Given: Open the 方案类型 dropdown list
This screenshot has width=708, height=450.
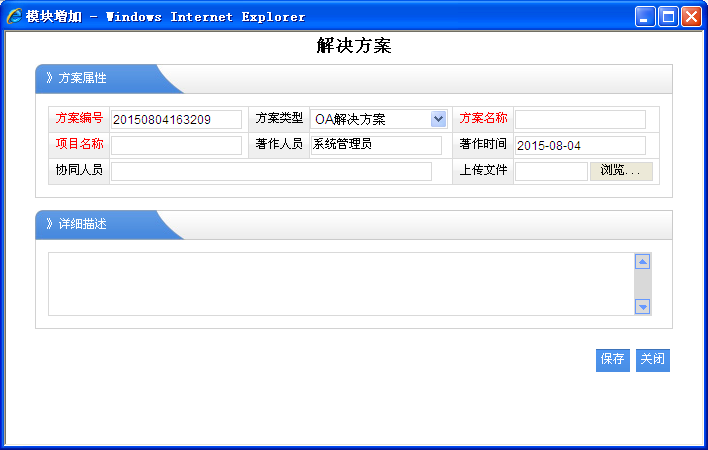Looking at the screenshot, I should coord(437,119).
